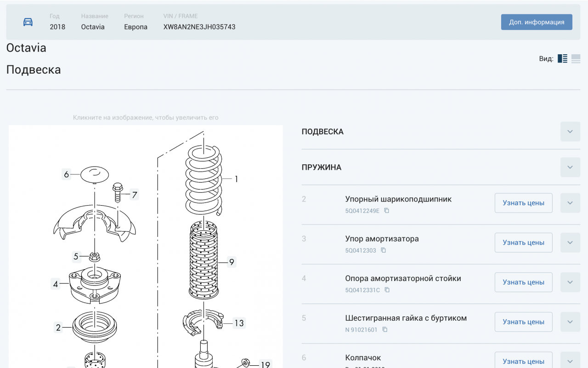The width and height of the screenshot is (588, 368).
Task: Switch to split list view mode
Action: point(563,58)
